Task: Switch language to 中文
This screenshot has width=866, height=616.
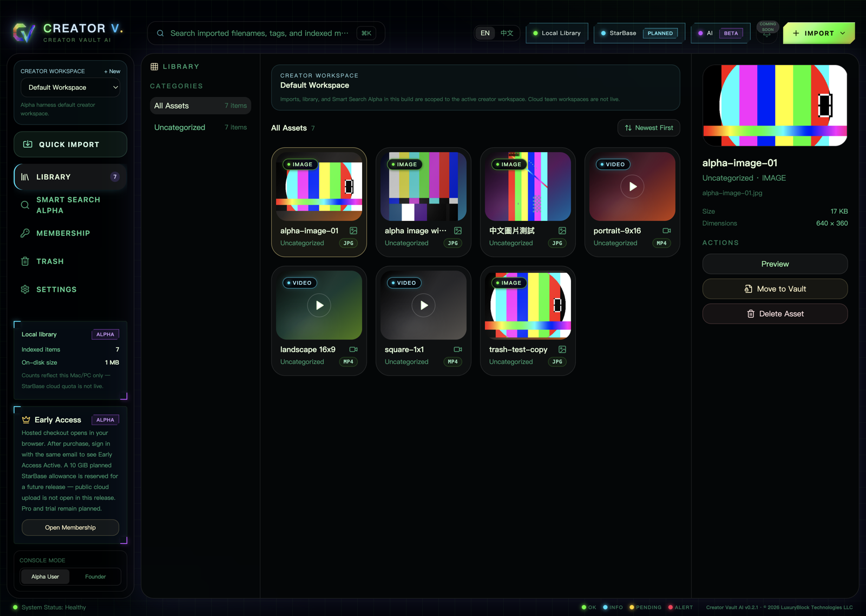Action: pos(507,33)
